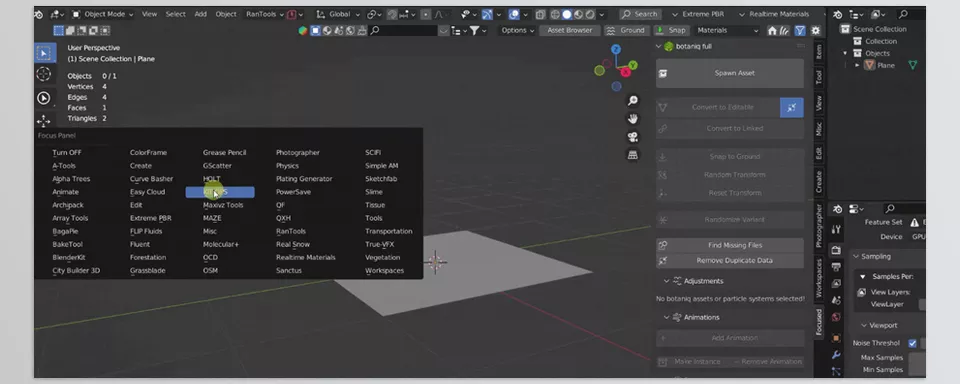The height and width of the screenshot is (384, 960).
Task: Click the Z axis on navigation gizmo
Action: [x=616, y=50]
